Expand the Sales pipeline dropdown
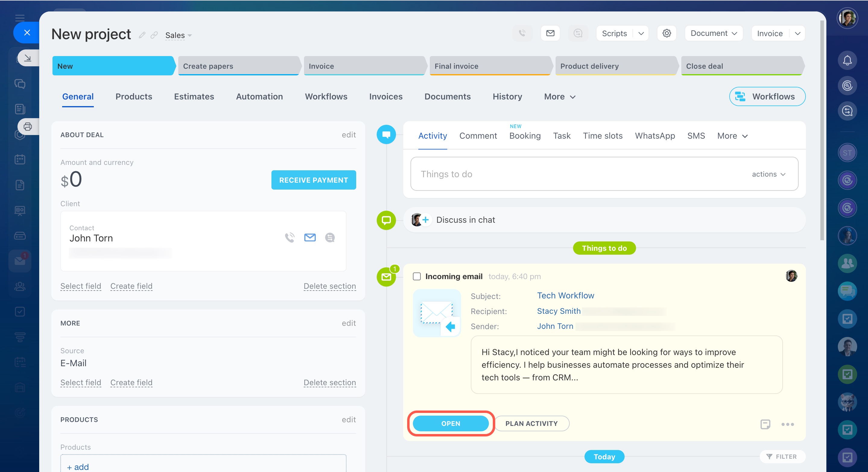The width and height of the screenshot is (868, 472). point(178,35)
